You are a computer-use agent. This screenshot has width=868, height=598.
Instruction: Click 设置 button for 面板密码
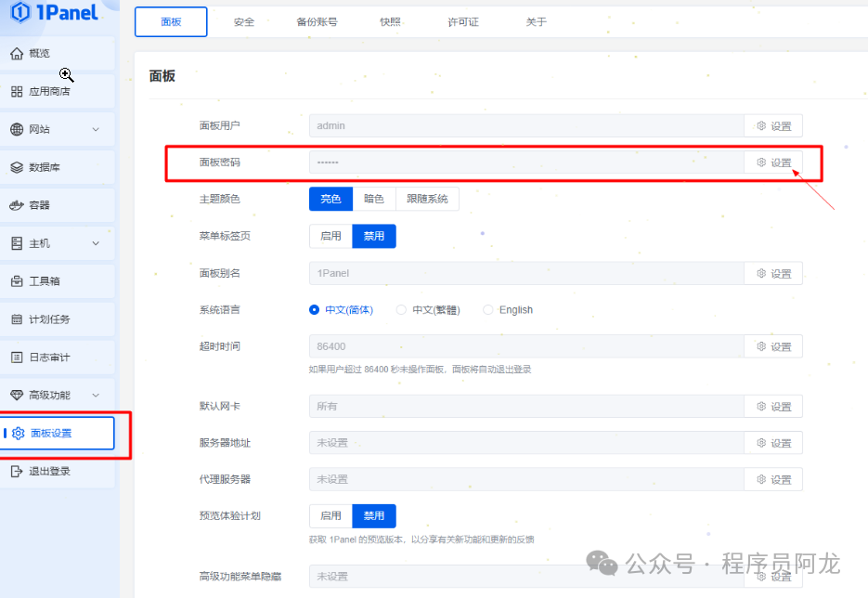(x=773, y=162)
